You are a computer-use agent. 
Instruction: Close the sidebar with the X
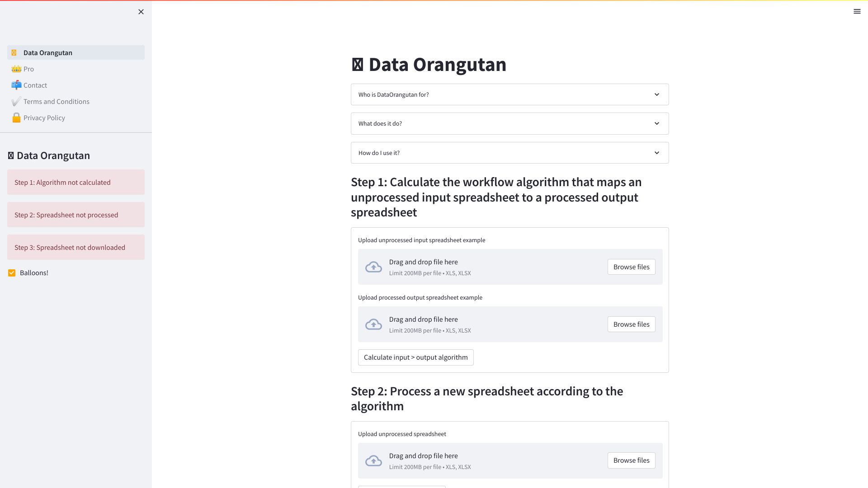tap(141, 12)
